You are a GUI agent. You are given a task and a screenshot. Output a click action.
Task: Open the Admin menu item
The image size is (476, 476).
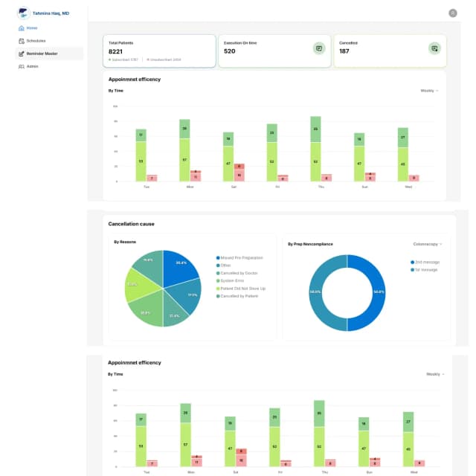[x=32, y=66]
